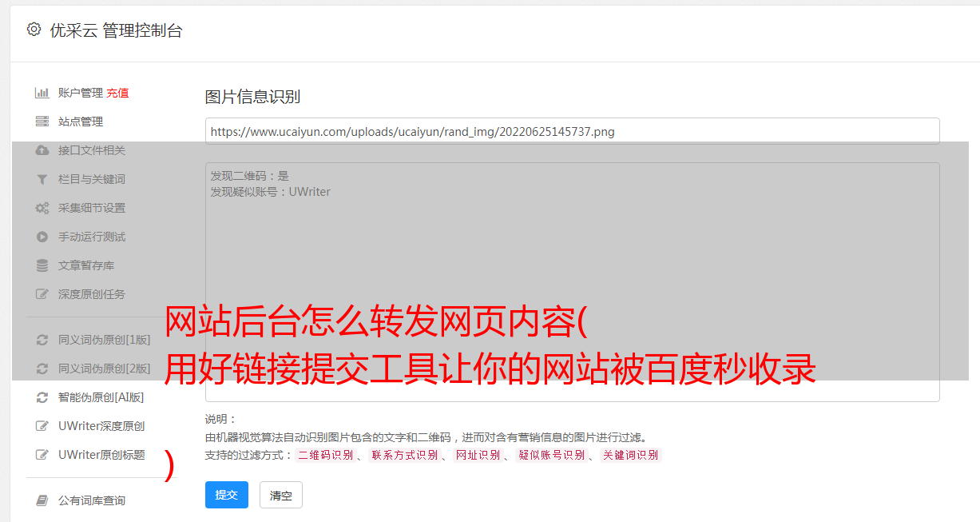Click the refresh icon for 智能伪原创[AI版]

click(x=42, y=397)
